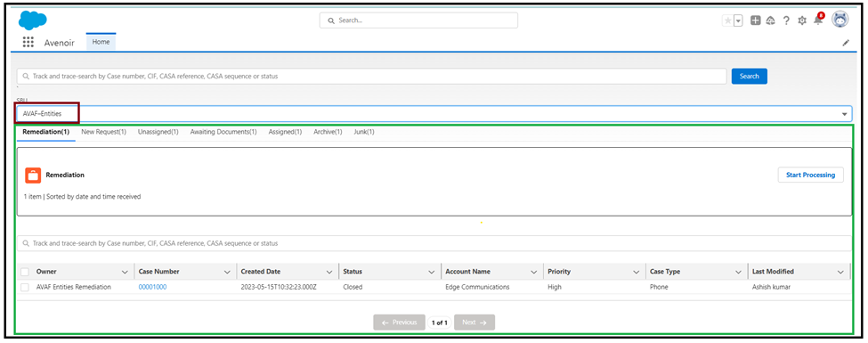Click the lower Track and trace search field
Image resolution: width=868 pixels, height=343 pixels.
coord(434,243)
